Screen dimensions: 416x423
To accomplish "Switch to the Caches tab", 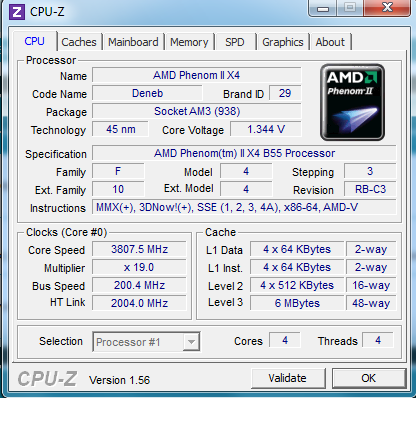I will coord(79,42).
